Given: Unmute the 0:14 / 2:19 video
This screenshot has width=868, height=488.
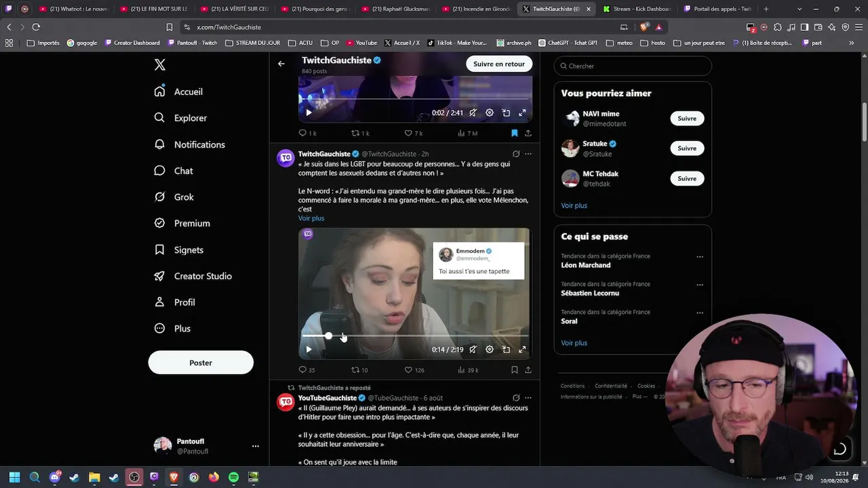Looking at the screenshot, I should [473, 350].
